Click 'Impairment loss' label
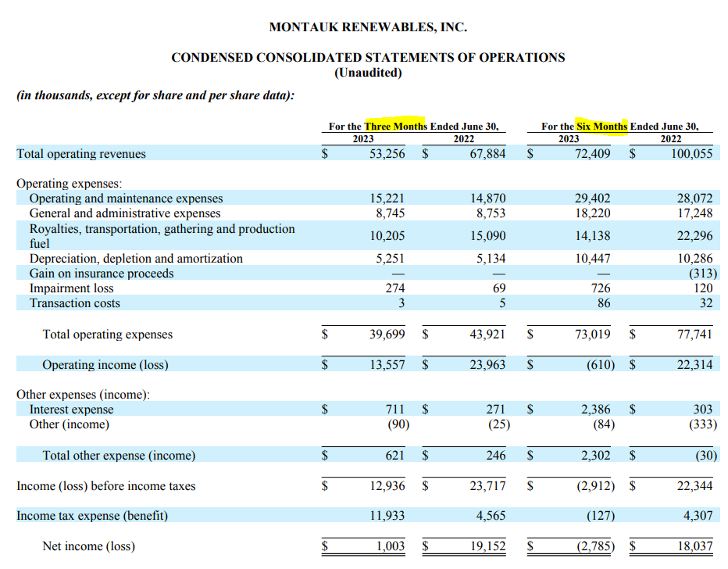728x569 pixels. coord(72,288)
